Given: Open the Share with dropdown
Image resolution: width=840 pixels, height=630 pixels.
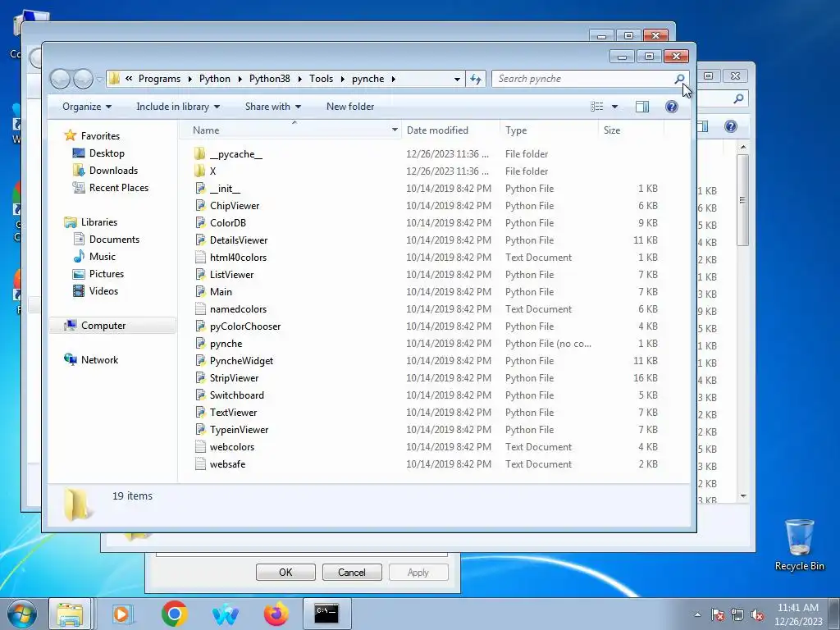Looking at the screenshot, I should 272,107.
